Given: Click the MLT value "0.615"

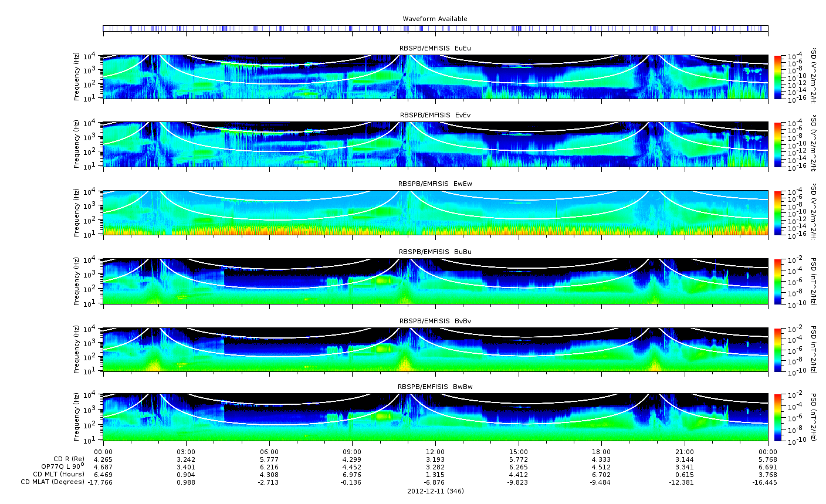Looking at the screenshot, I should point(685,475).
